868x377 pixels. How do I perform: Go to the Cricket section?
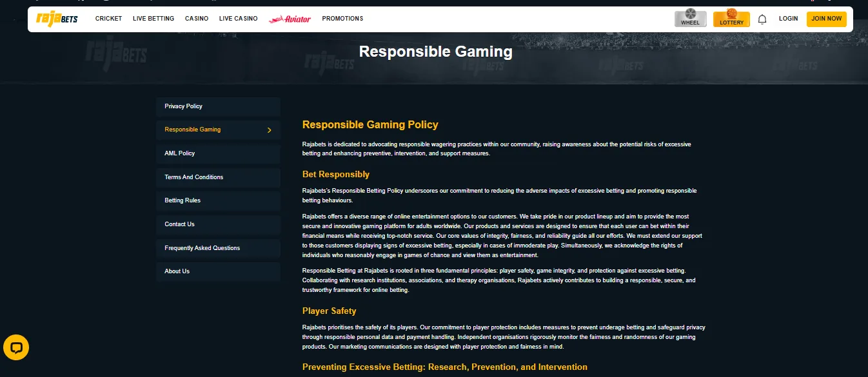click(x=108, y=19)
